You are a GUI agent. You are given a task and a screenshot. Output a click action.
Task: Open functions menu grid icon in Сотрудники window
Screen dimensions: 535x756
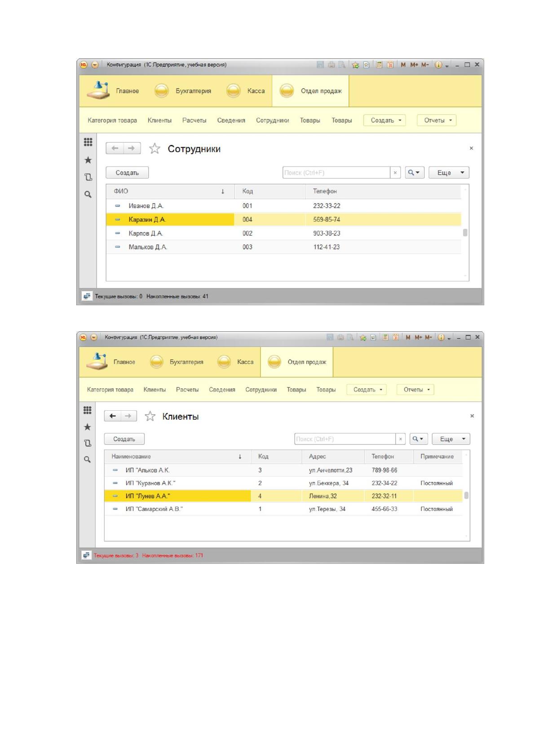pyautogui.click(x=88, y=142)
